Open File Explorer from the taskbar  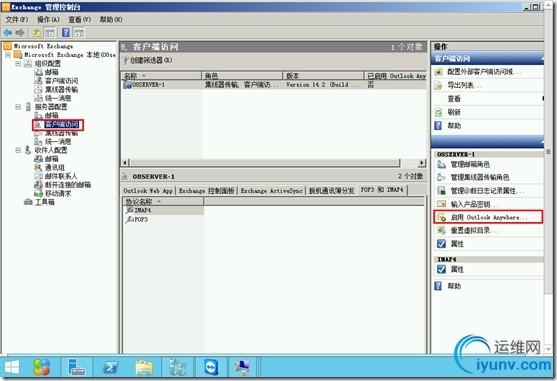coord(144,367)
